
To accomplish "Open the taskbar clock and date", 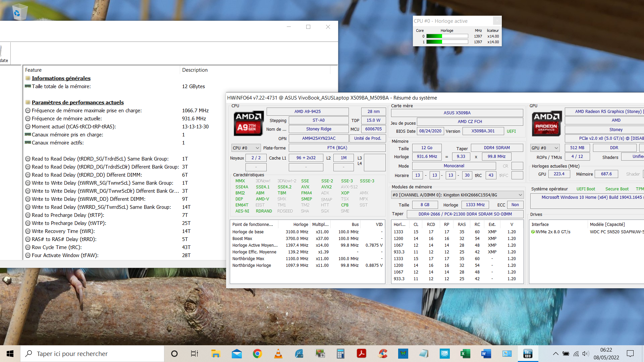I will [606, 354].
